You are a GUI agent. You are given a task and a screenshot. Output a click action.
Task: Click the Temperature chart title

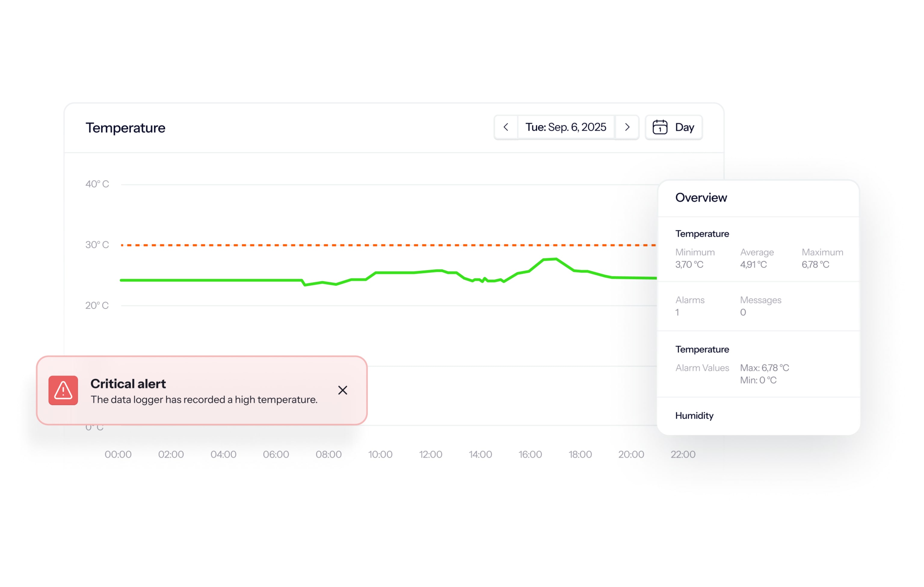(x=125, y=128)
